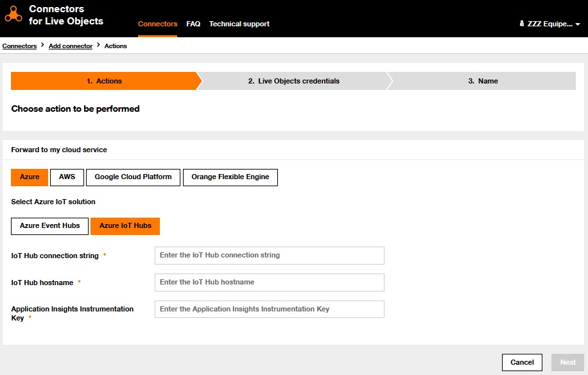Choose the Orange Flexible Engine option

click(x=230, y=177)
